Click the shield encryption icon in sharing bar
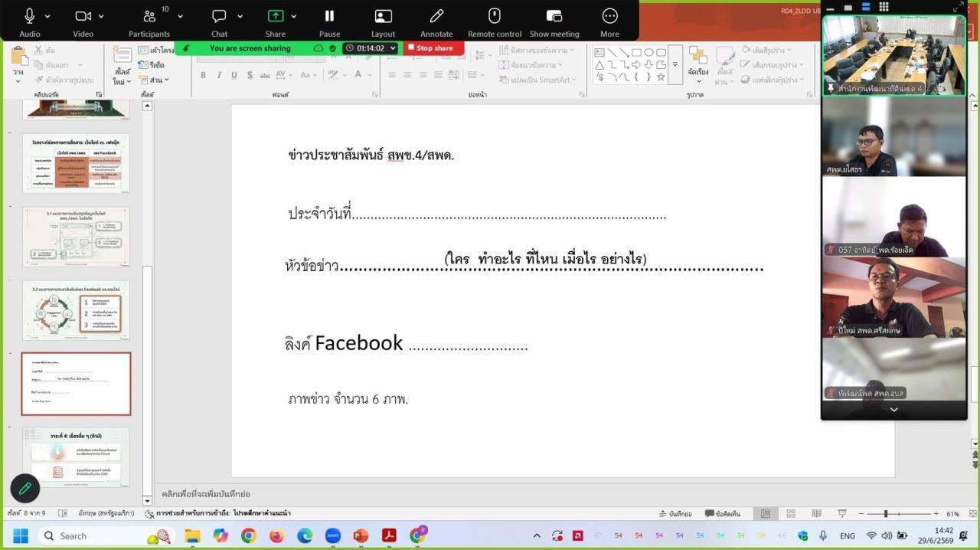 coord(332,47)
